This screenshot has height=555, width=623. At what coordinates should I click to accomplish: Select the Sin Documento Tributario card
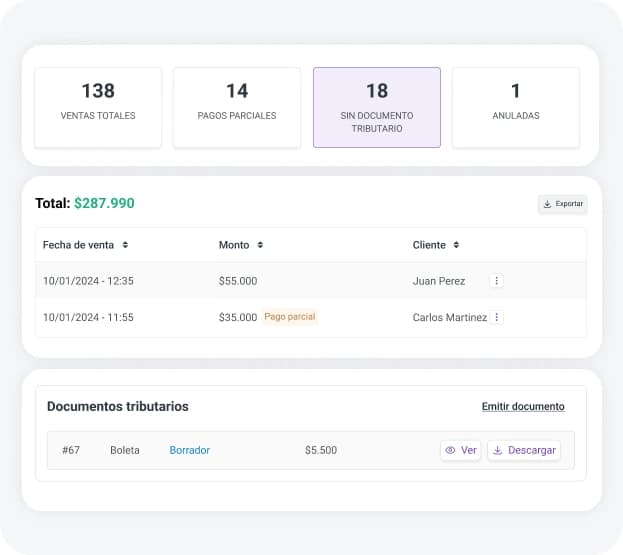pyautogui.click(x=376, y=107)
